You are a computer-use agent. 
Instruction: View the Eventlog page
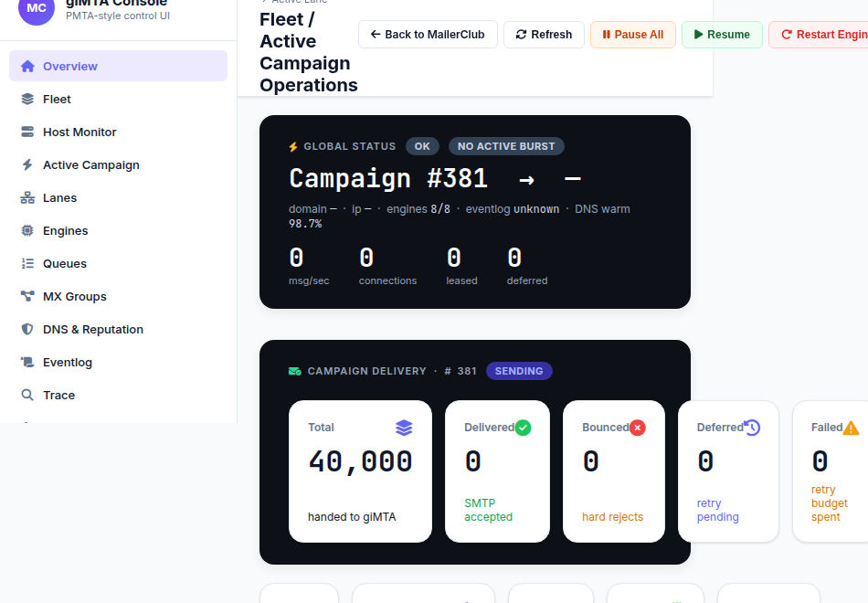pos(119,362)
